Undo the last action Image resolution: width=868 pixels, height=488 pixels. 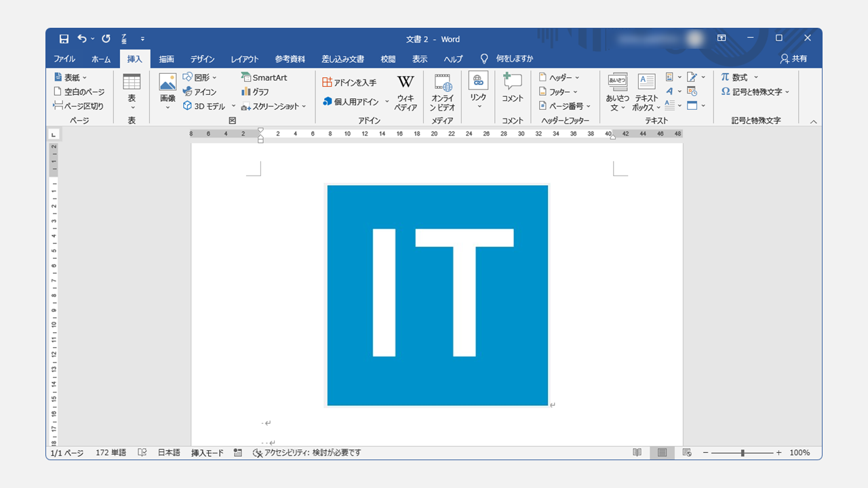point(82,39)
